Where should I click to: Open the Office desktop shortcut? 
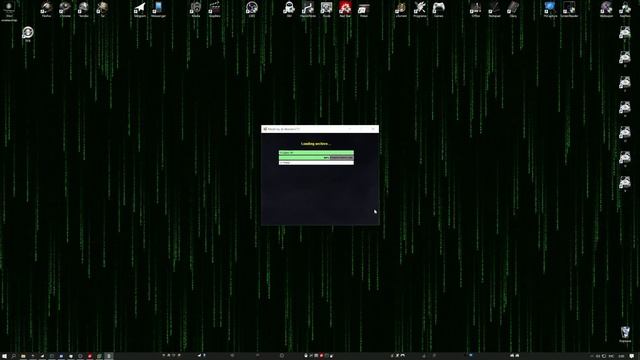pos(476,9)
